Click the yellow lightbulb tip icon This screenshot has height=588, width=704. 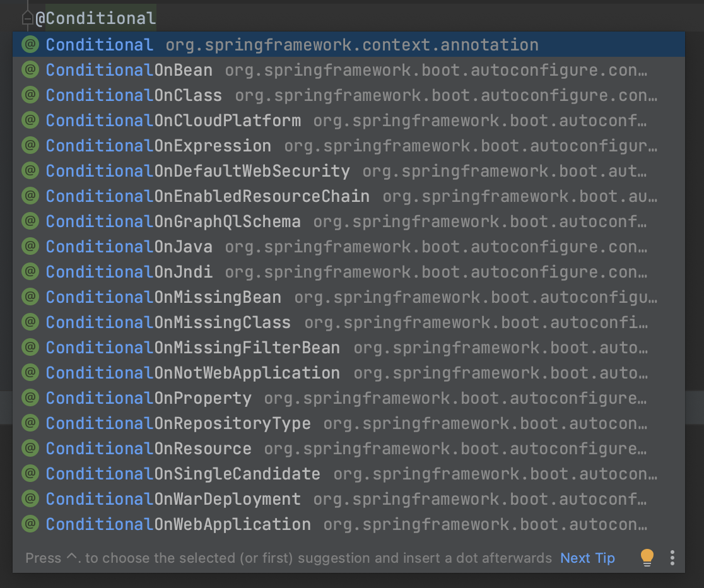pos(647,558)
